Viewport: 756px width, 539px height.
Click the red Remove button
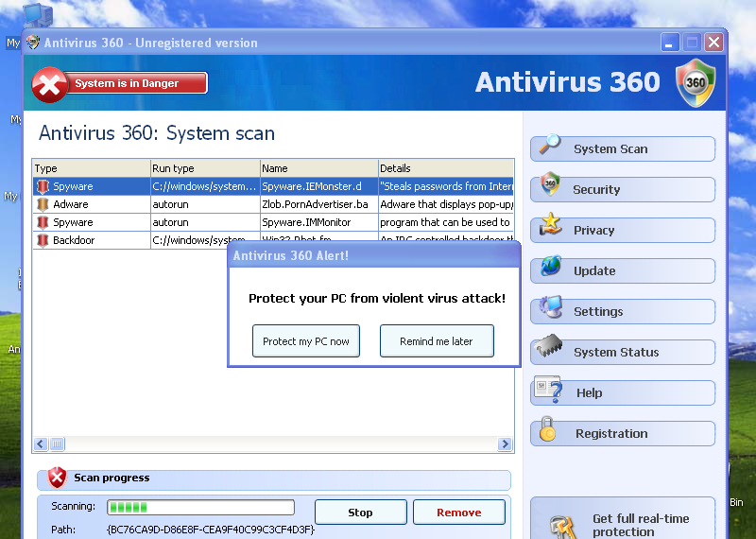459,512
